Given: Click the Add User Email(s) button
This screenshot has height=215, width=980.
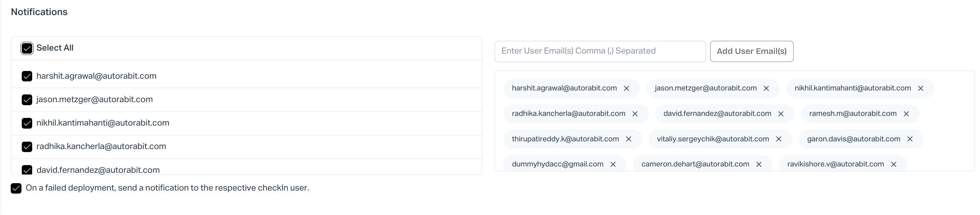Looking at the screenshot, I should (751, 51).
